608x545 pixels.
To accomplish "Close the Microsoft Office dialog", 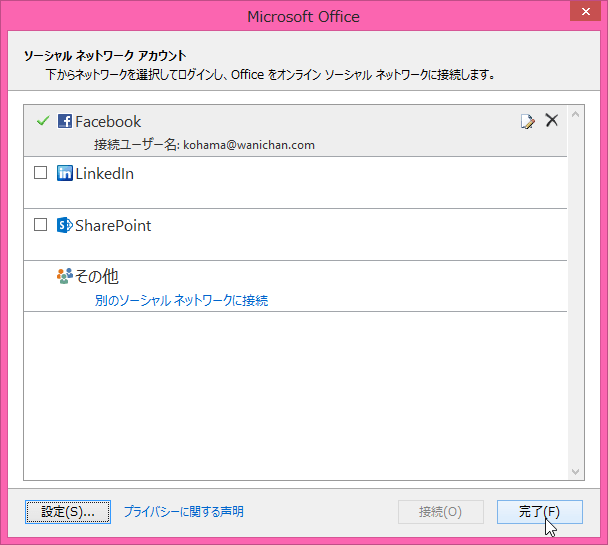I will click(586, 12).
